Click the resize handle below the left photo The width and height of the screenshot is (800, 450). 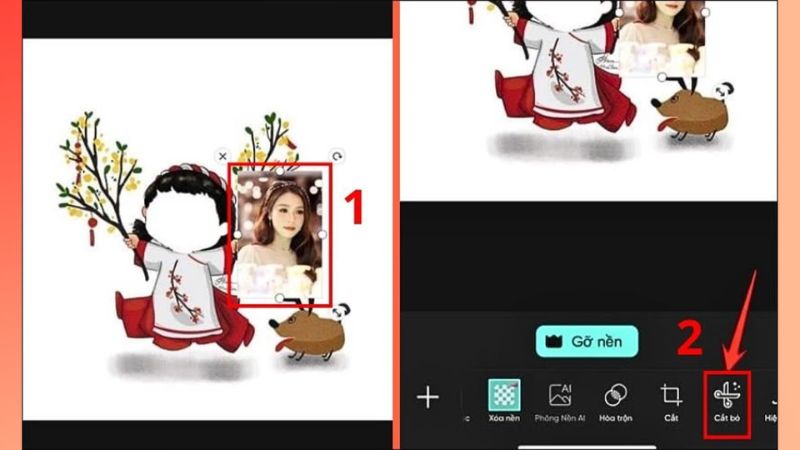pyautogui.click(x=279, y=298)
